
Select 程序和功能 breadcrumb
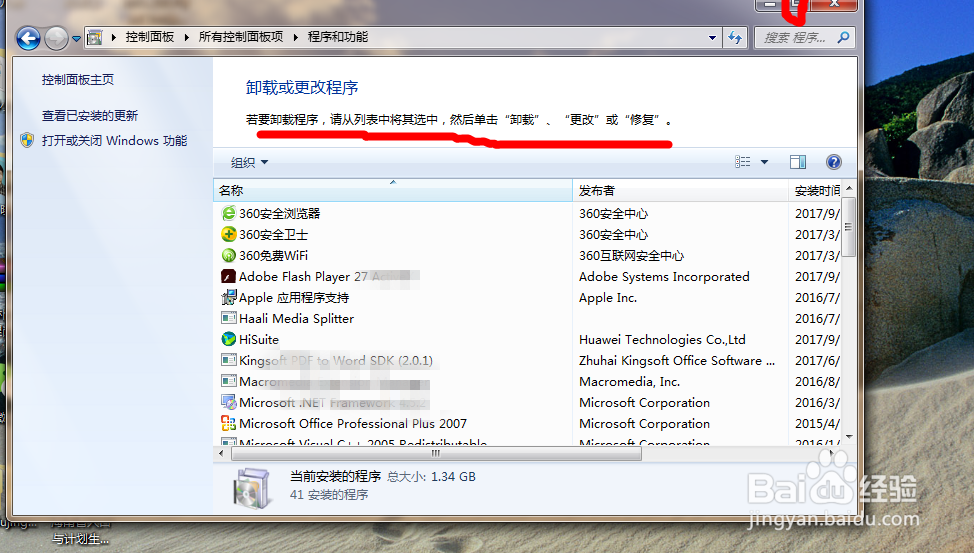coord(338,37)
